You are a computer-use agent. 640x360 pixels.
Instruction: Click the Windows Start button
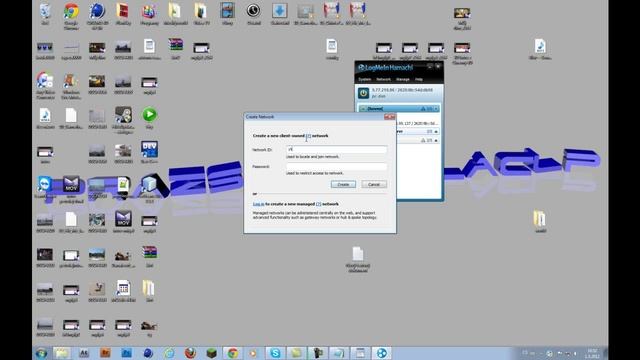tap(41, 353)
